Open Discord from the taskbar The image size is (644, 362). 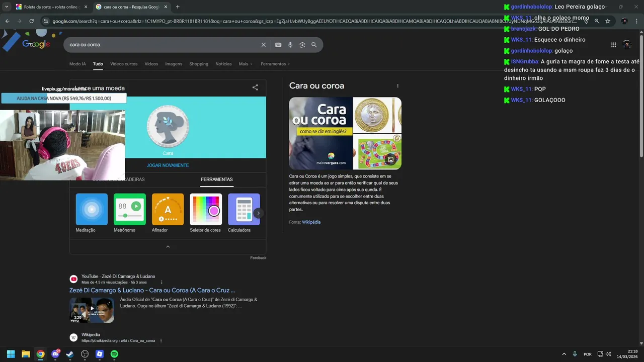(55, 354)
